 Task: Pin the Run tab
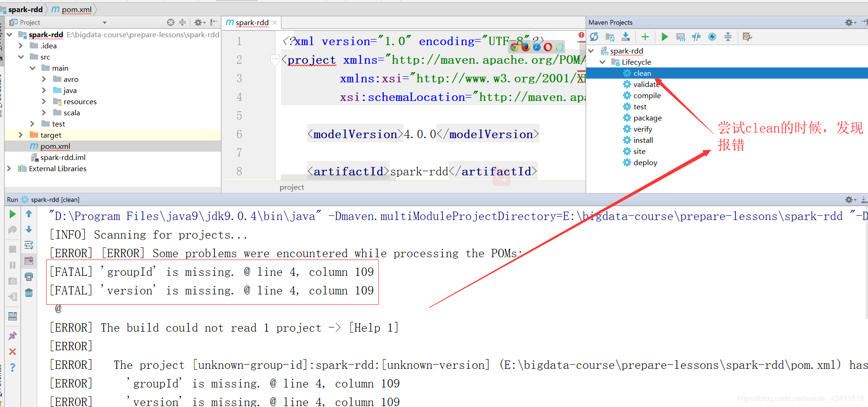(13, 336)
